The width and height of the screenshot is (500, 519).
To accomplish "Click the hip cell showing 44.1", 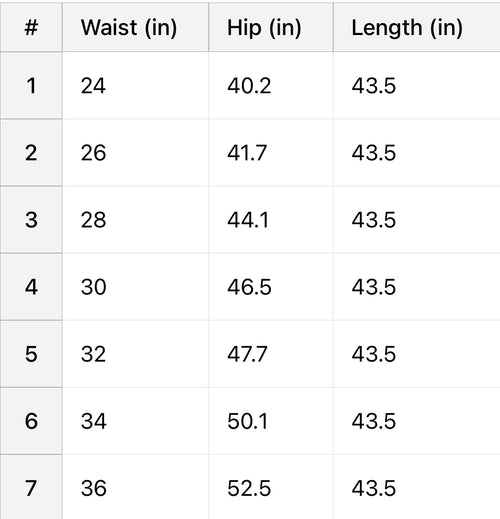I will tap(271, 220).
